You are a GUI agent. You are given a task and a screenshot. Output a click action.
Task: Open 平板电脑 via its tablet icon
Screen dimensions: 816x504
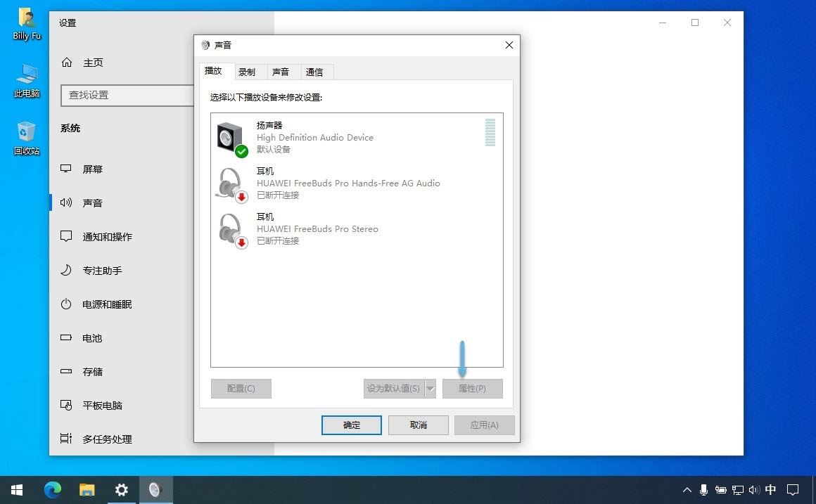[x=68, y=406]
